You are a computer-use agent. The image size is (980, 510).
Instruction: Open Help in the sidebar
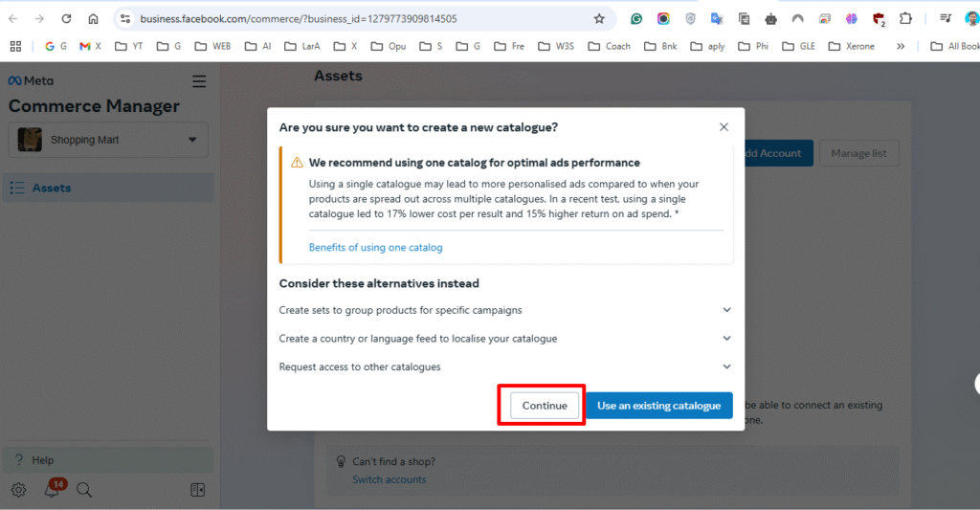tap(108, 460)
